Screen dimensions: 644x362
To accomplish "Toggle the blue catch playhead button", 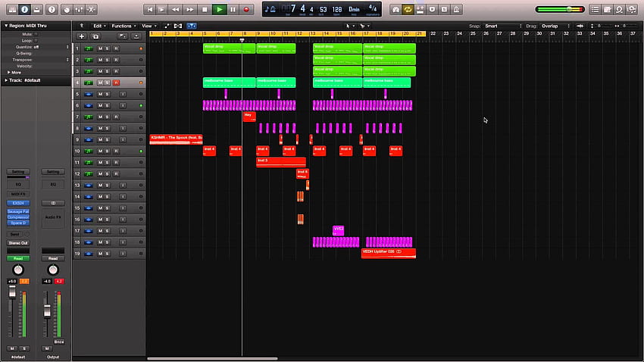I will tap(192, 26).
